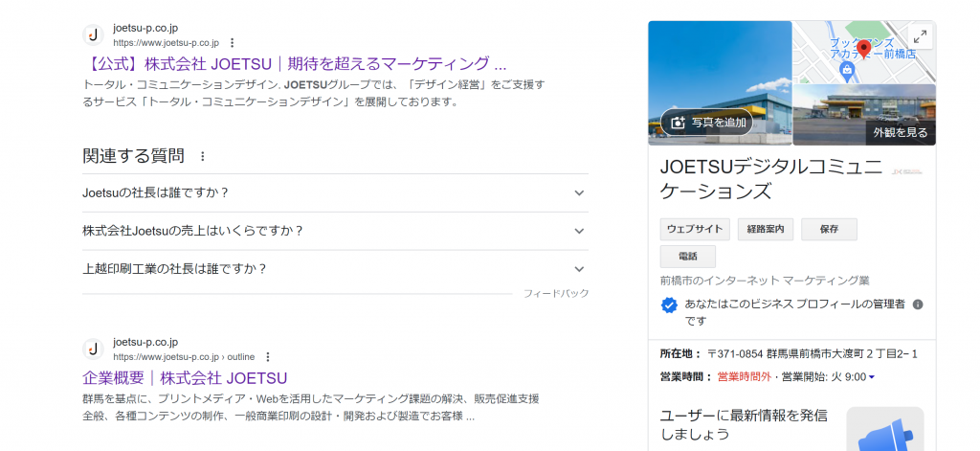The width and height of the screenshot is (980, 451).
Task: Open the map thumbnail in the knowledge panel
Action: [x=864, y=52]
